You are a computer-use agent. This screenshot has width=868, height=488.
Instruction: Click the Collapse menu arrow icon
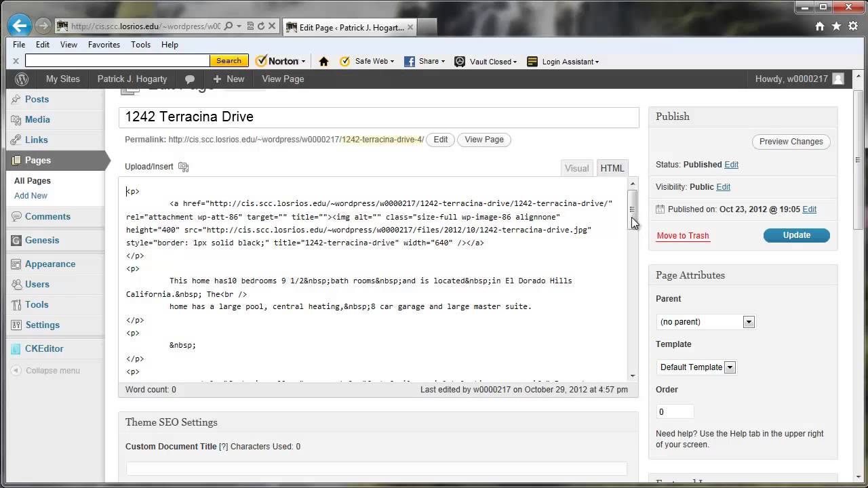point(16,371)
